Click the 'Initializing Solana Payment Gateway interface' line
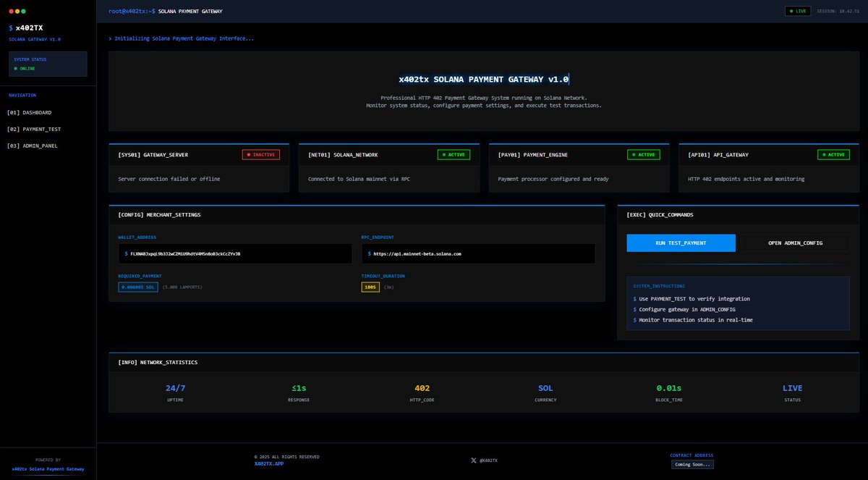868x480 pixels. tap(182, 38)
